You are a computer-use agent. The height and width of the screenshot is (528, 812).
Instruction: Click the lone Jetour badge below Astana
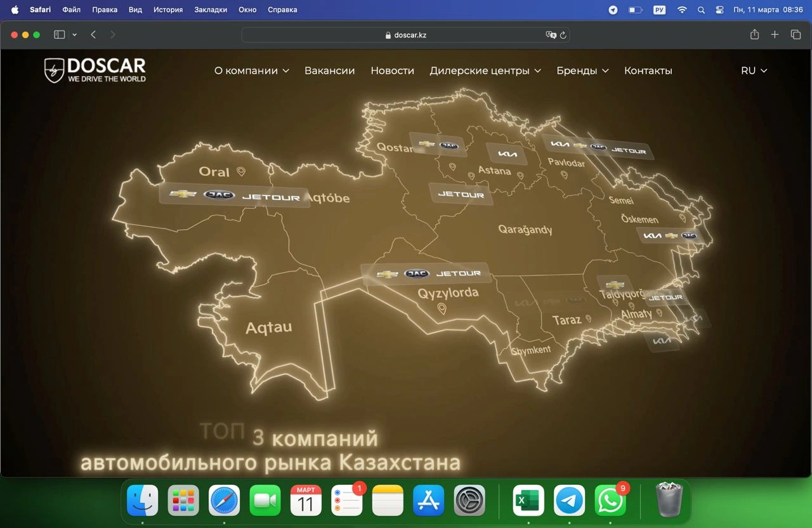[x=461, y=194]
